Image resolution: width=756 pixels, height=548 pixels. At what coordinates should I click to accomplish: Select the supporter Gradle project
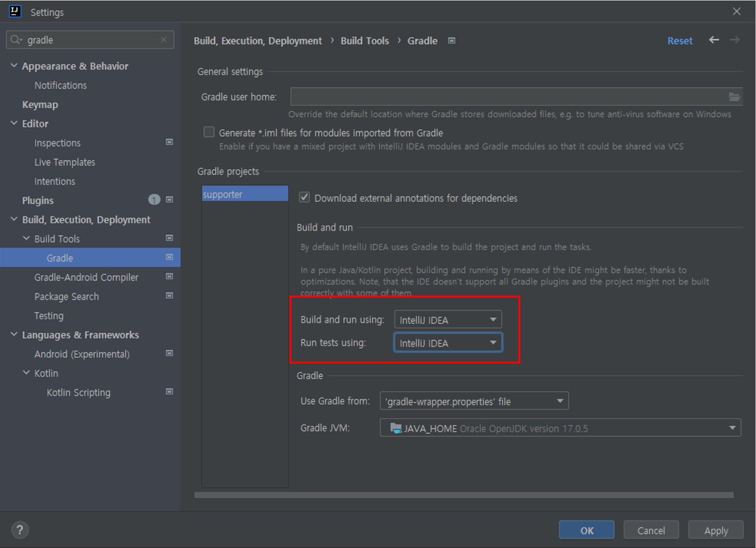pos(245,194)
